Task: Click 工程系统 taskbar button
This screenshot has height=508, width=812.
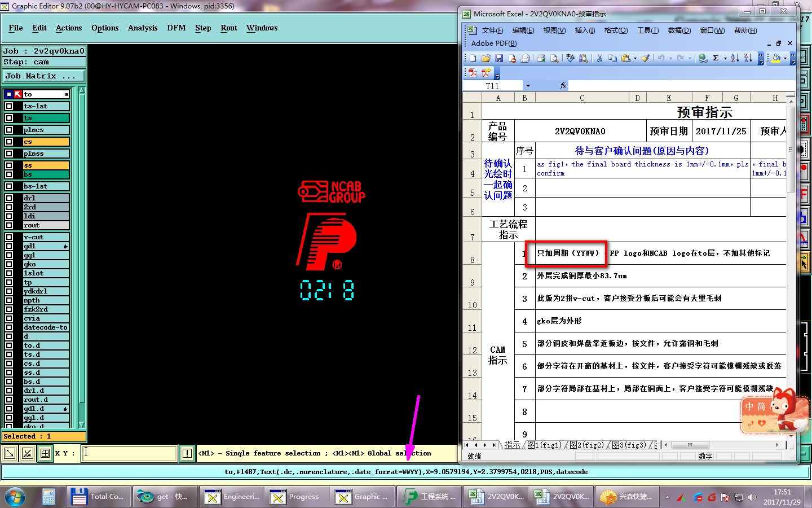Action: 430,497
